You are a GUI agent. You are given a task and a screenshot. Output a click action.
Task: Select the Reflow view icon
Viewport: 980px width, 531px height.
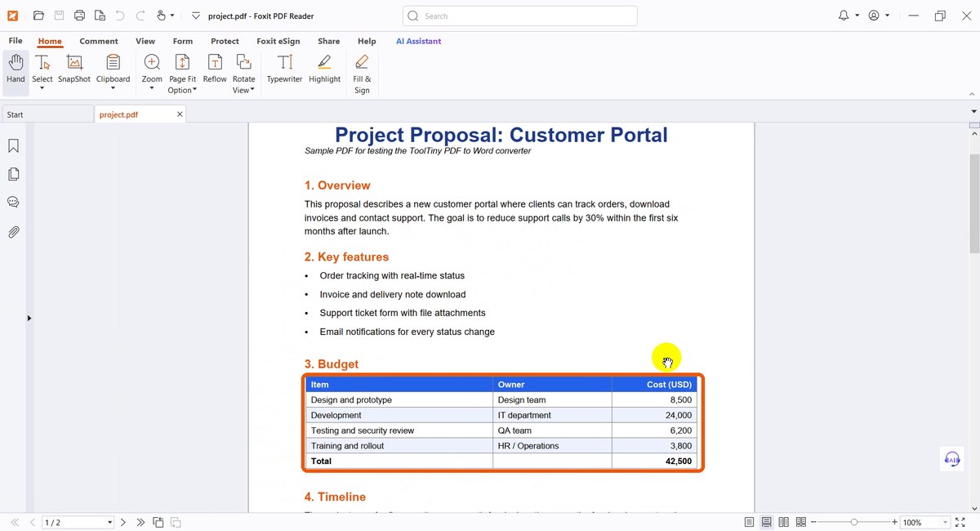215,69
